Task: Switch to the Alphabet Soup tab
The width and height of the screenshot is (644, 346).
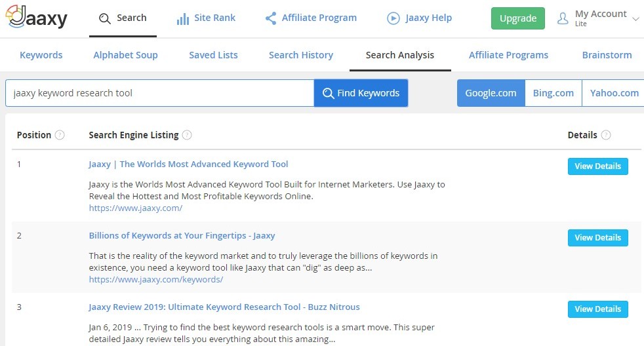Action: click(125, 55)
